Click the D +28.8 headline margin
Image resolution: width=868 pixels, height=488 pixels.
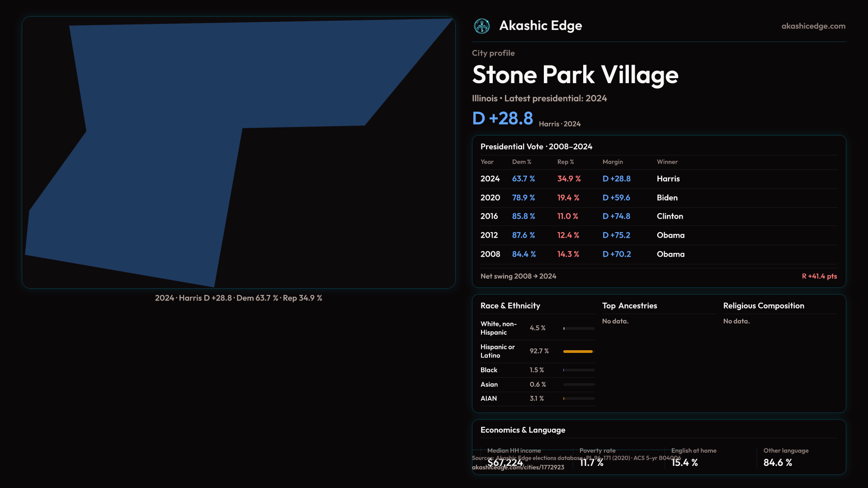(x=502, y=118)
